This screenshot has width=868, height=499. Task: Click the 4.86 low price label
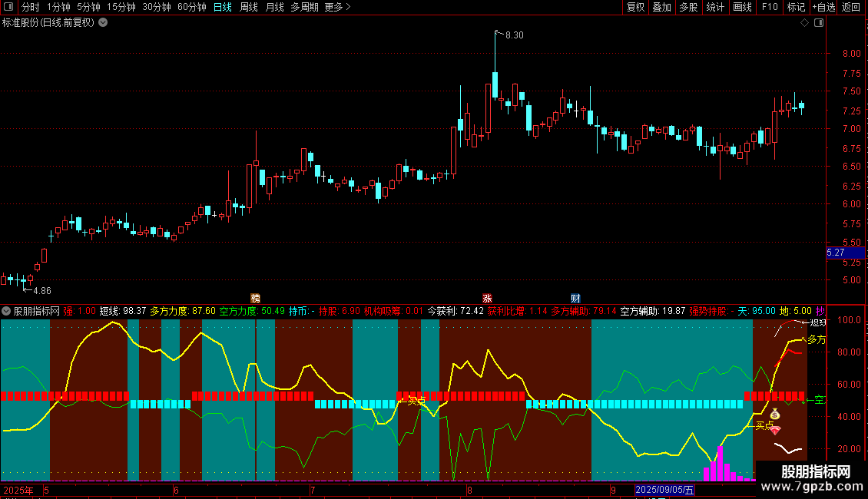(x=42, y=290)
